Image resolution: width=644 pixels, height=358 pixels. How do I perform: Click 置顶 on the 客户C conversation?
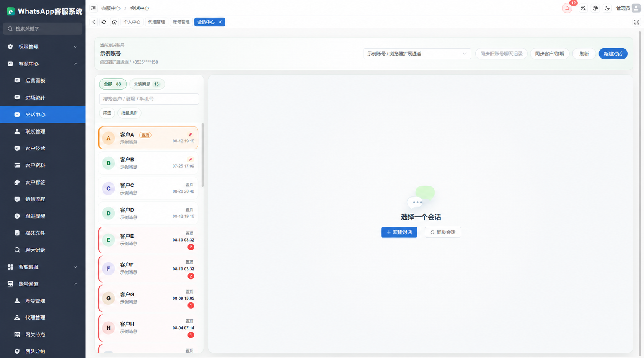click(x=189, y=185)
